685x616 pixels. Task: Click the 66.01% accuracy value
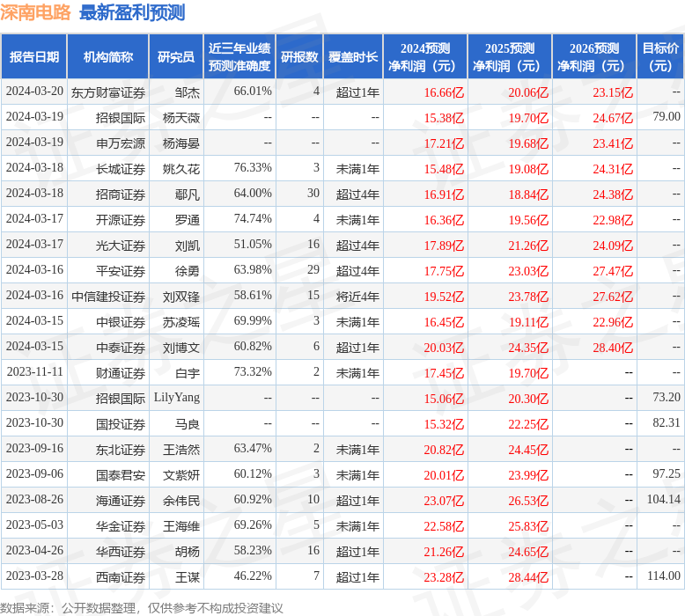coord(253,92)
